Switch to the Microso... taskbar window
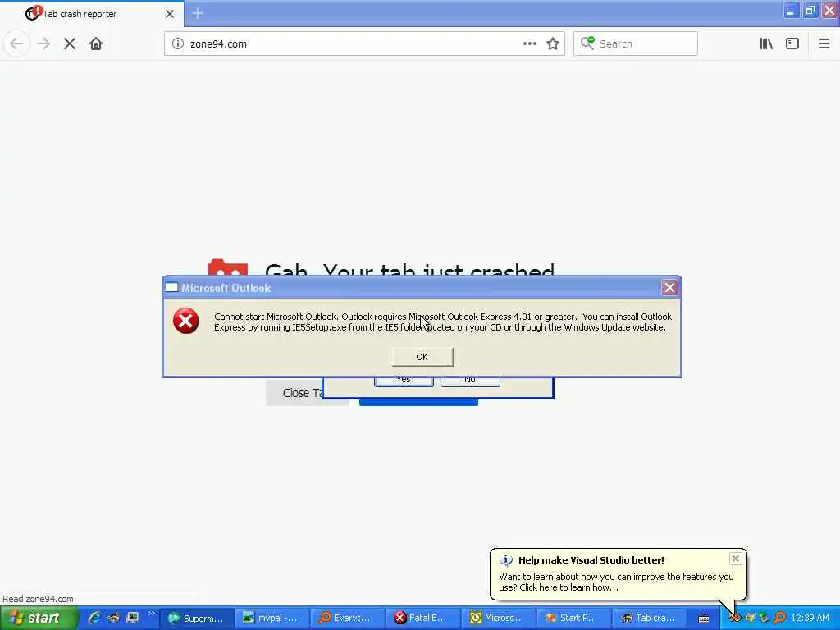The height and width of the screenshot is (630, 840). coord(498,619)
